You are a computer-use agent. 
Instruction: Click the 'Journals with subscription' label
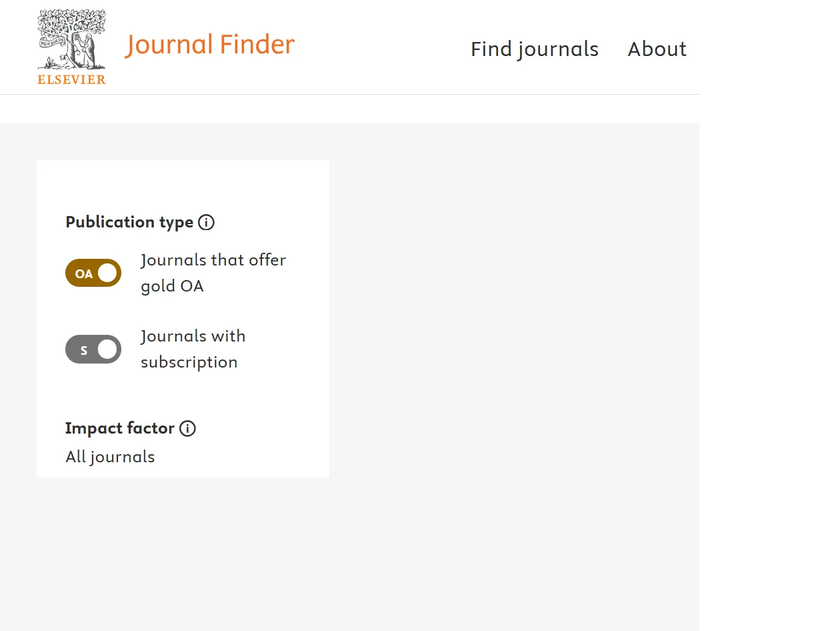193,349
